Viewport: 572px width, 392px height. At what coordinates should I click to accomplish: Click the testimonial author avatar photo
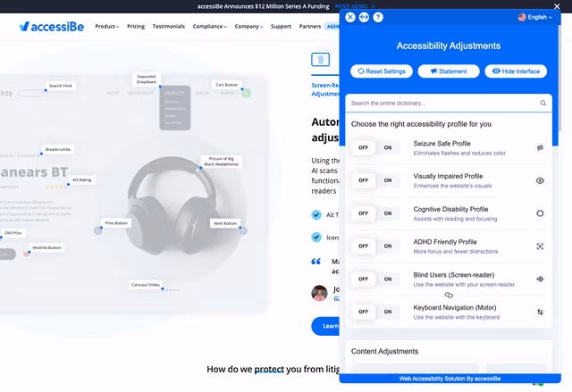tap(319, 293)
